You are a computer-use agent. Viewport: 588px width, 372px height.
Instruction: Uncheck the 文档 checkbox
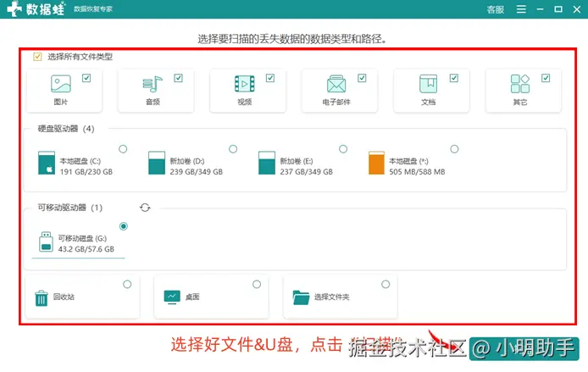(x=454, y=78)
